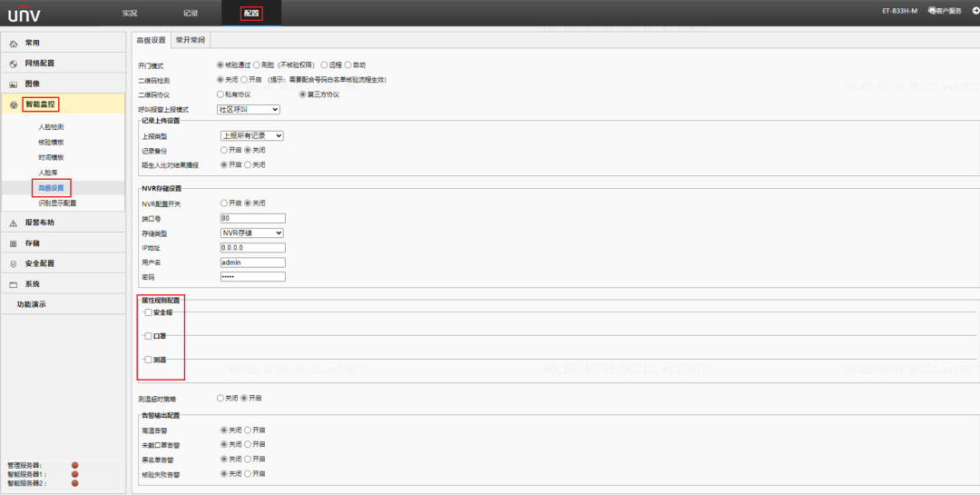This screenshot has height=495, width=980.
Task: Select 刷脸 (不核验权限) door mode
Action: click(256, 65)
